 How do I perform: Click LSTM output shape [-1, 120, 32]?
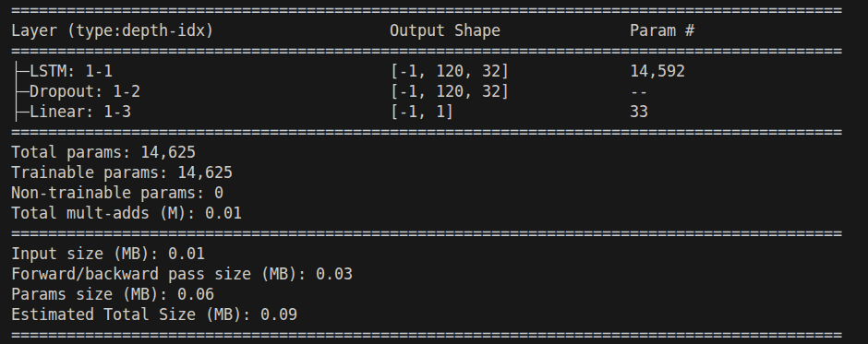click(450, 71)
